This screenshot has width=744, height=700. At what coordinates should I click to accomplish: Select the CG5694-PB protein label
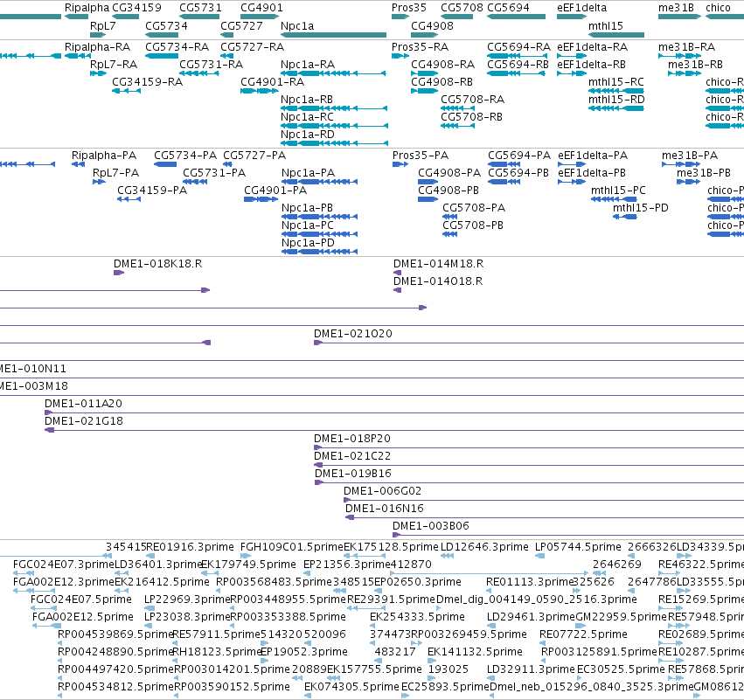click(518, 173)
